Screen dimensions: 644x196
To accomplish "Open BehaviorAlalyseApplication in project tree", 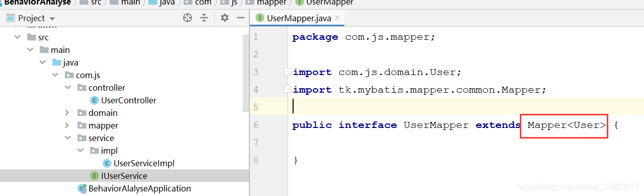I will point(140,188).
